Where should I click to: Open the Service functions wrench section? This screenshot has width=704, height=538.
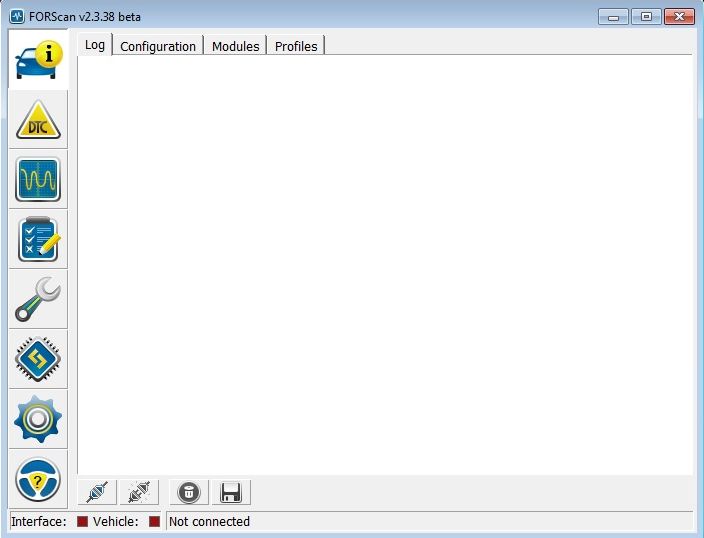coord(38,300)
